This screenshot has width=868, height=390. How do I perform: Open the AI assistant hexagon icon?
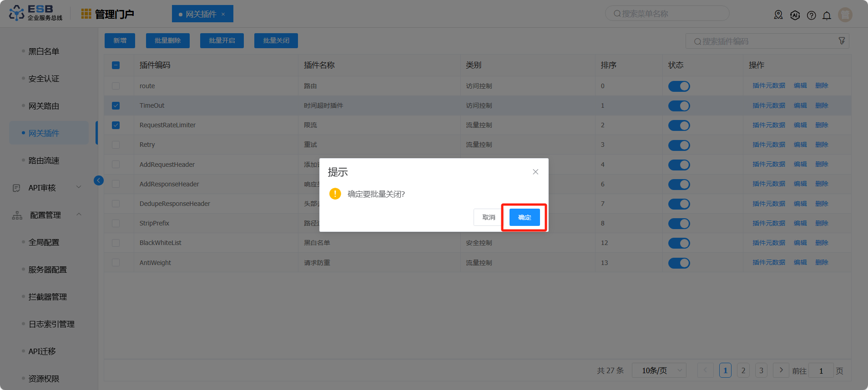(795, 15)
